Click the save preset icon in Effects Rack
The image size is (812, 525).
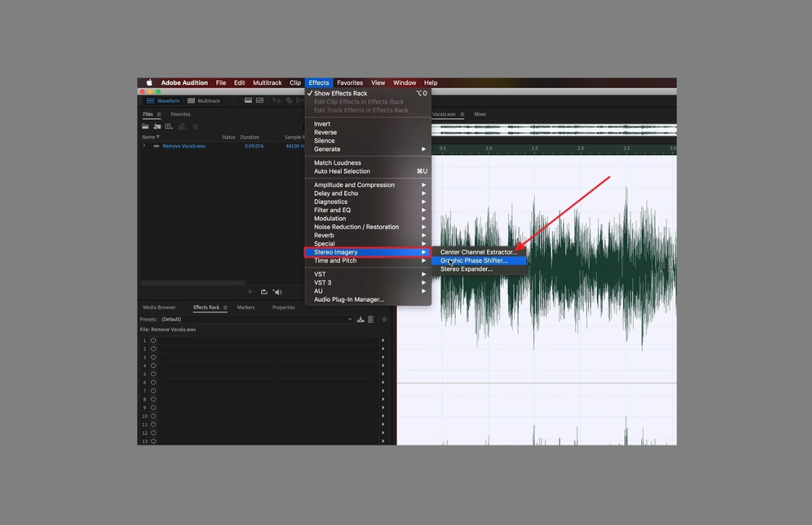pos(360,319)
